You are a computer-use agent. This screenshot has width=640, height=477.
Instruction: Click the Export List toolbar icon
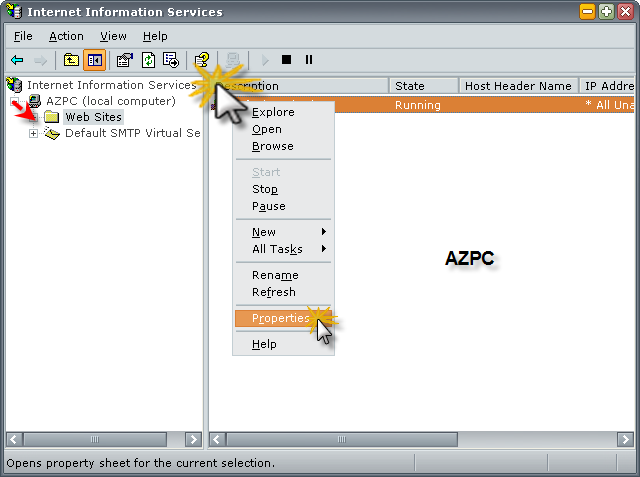click(170, 60)
